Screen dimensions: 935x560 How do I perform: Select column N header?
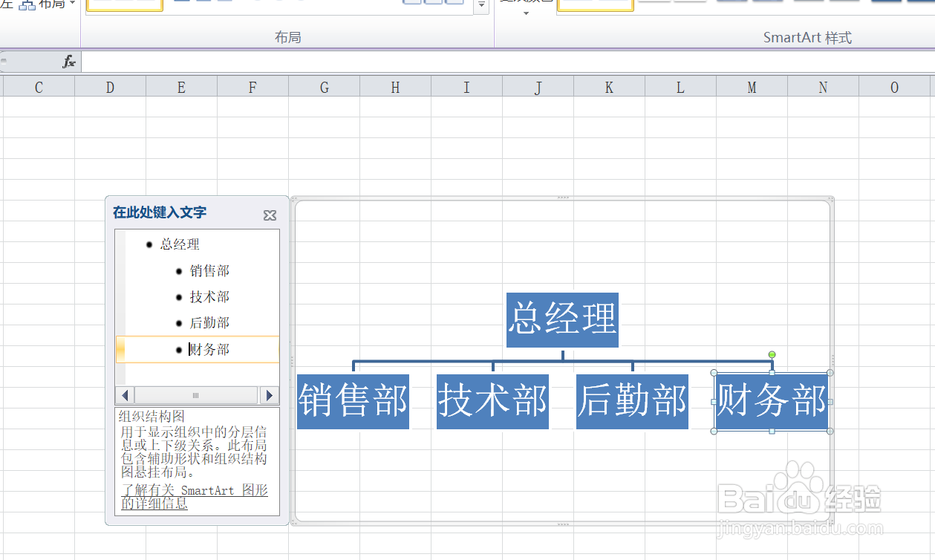coord(823,88)
